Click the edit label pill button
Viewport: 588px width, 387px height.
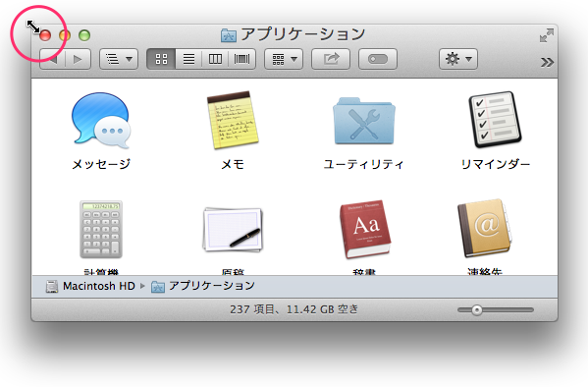378,59
